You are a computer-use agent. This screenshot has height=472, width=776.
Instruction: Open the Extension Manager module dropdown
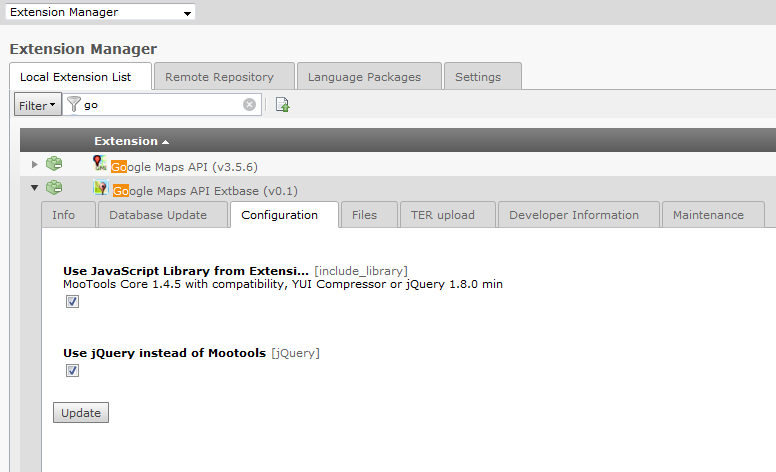click(188, 13)
